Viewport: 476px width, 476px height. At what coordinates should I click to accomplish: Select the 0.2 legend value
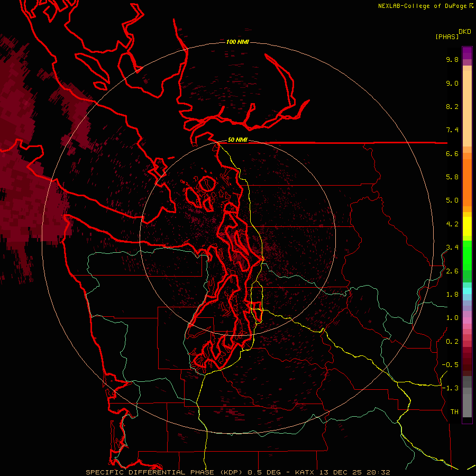tap(452, 342)
